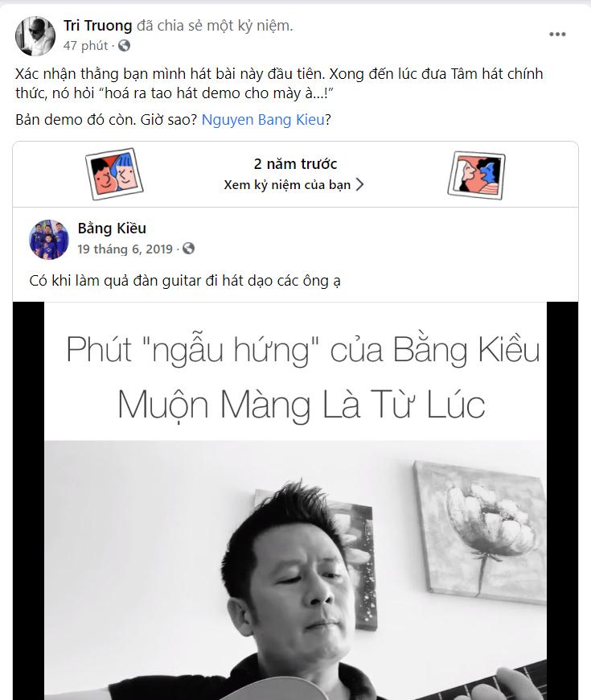Viewport: 591px width, 700px height.
Task: Open the Bằng Kiều page name
Action: (112, 229)
